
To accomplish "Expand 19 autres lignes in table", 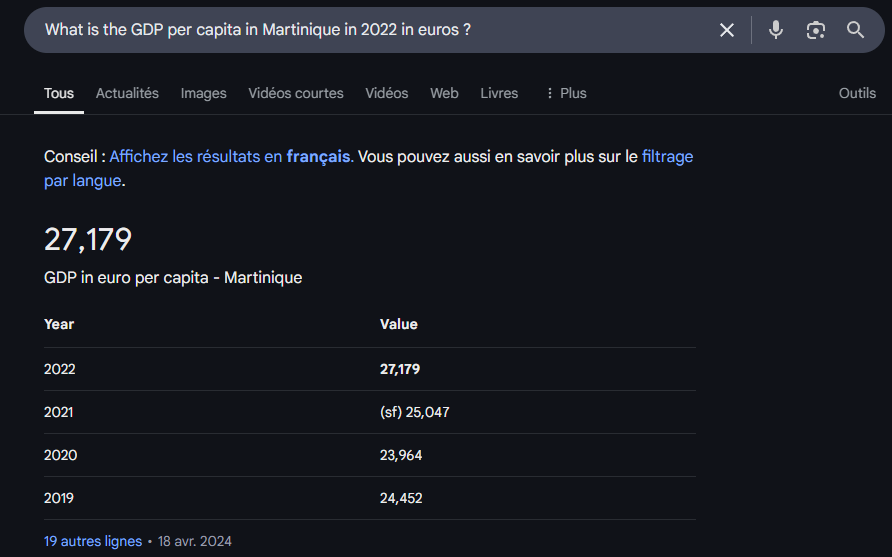I will 93,541.
